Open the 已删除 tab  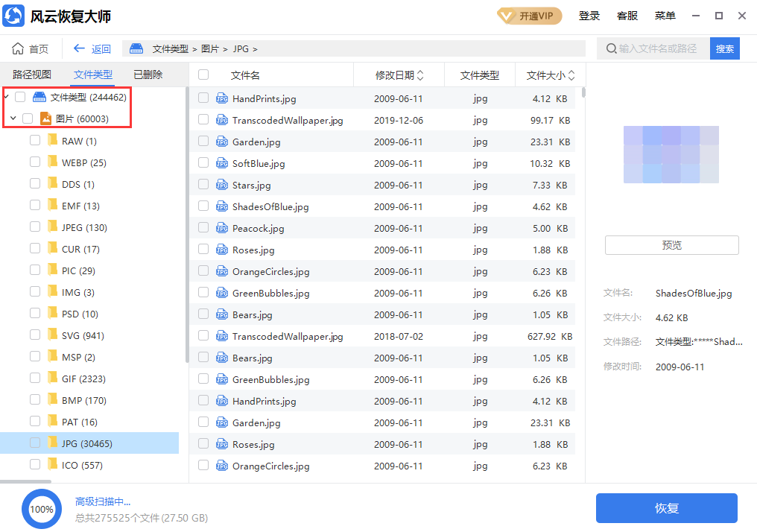pyautogui.click(x=148, y=75)
